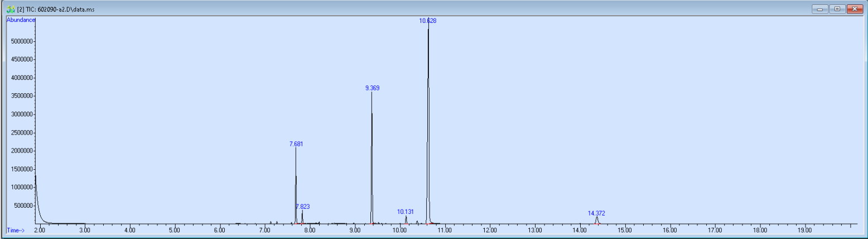868x239 pixels.
Task: Click the 12.00 time axis tick
Action: click(x=490, y=230)
